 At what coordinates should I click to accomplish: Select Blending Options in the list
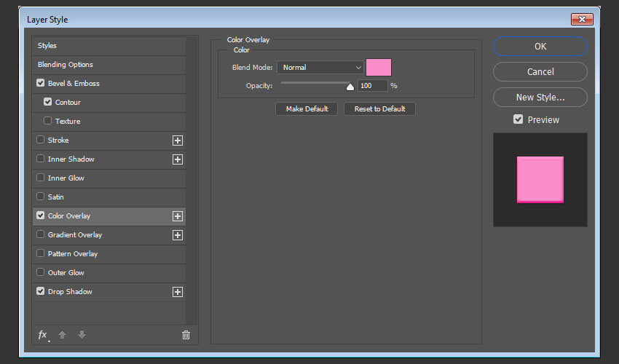(x=66, y=65)
